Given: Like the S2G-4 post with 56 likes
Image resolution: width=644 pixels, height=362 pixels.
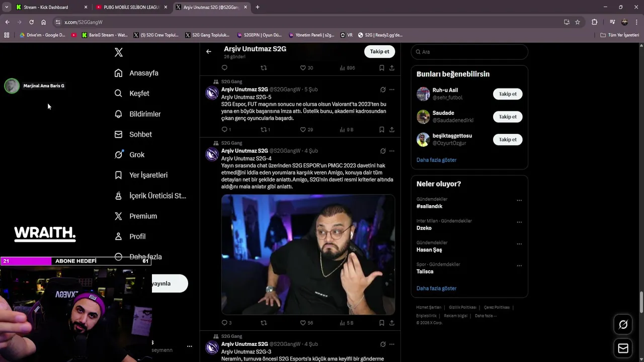Looking at the screenshot, I should click(x=306, y=323).
